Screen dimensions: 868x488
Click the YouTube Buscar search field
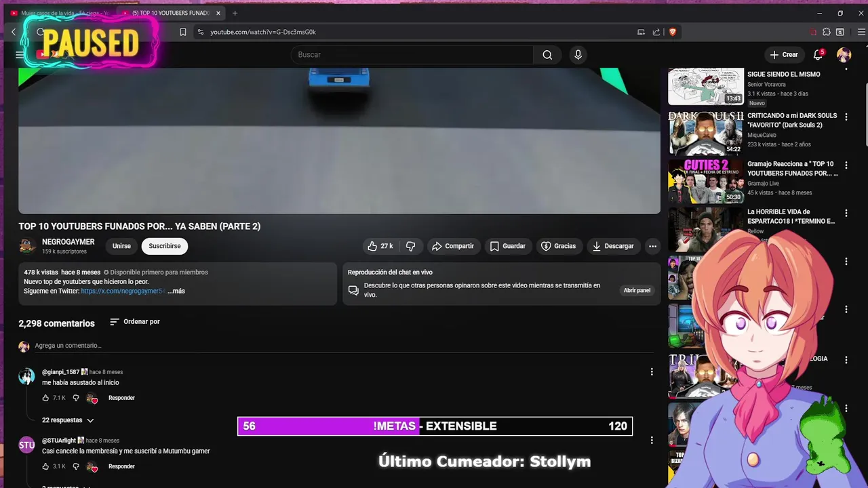point(412,55)
